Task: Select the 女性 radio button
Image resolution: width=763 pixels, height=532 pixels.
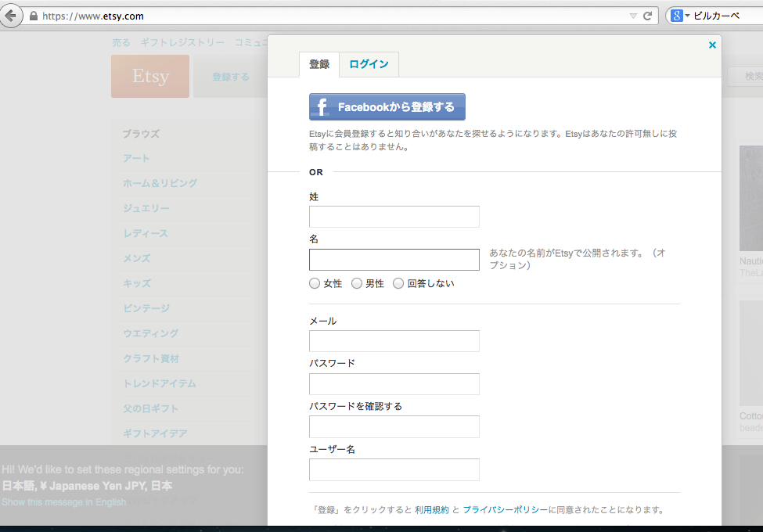Action: pyautogui.click(x=315, y=283)
